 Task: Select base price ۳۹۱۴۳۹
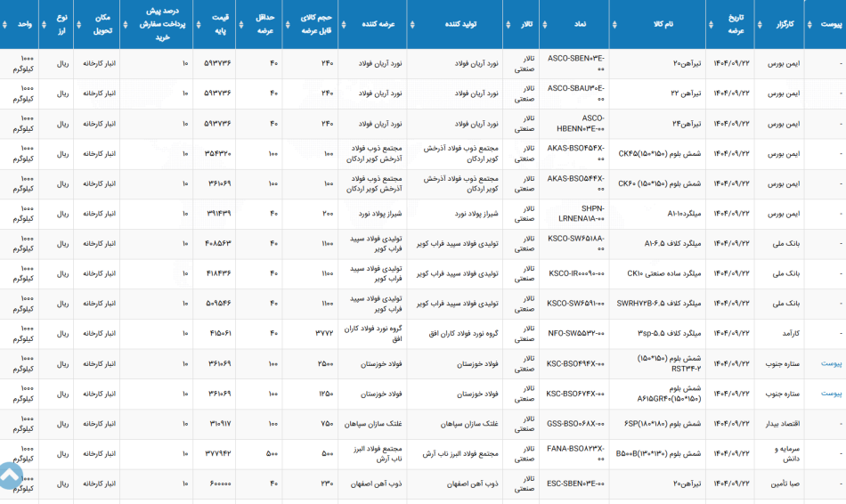coord(218,214)
